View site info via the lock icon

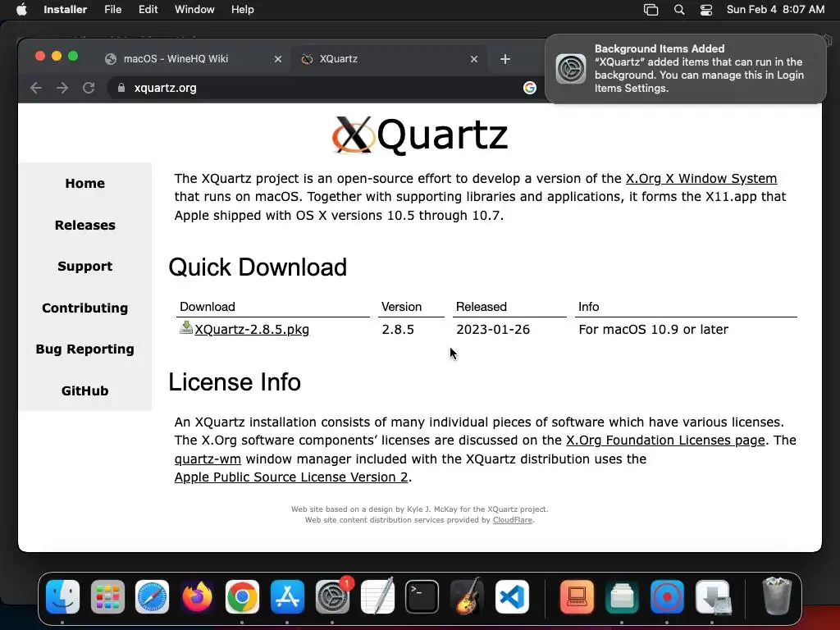pyautogui.click(x=121, y=88)
